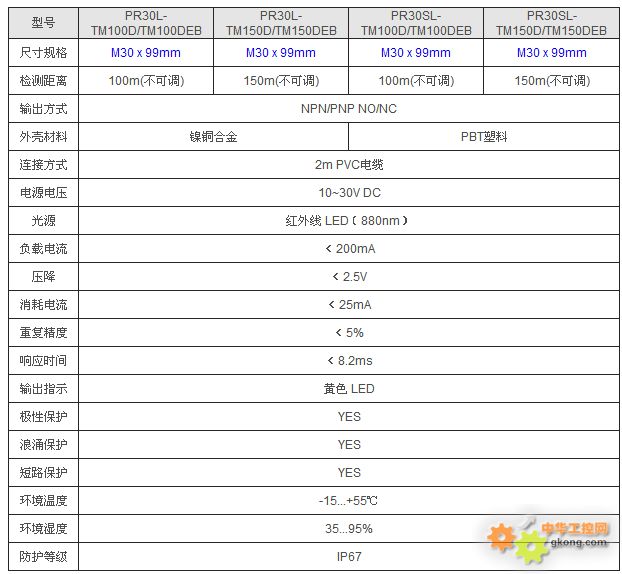Image resolution: width=622 pixels, height=574 pixels.
Task: Click the 极性保护 row label
Action: (x=43, y=417)
